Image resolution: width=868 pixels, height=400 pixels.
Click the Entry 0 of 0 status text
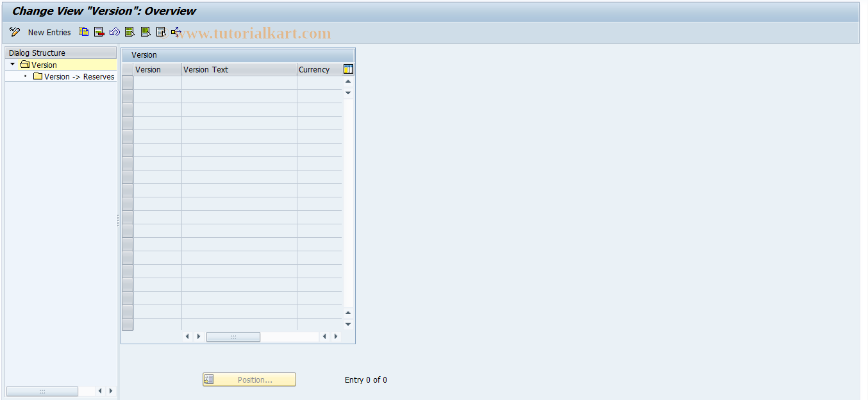click(x=366, y=380)
